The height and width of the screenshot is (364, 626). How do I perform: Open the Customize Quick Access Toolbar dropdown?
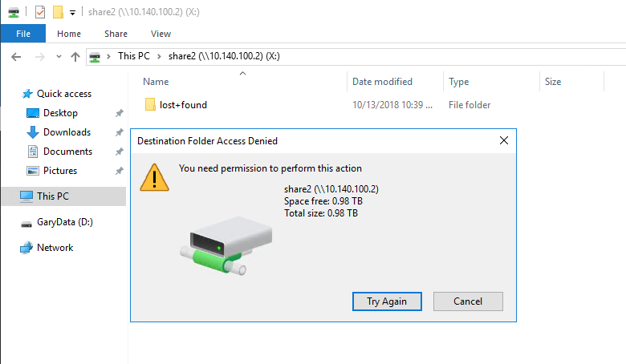(73, 13)
